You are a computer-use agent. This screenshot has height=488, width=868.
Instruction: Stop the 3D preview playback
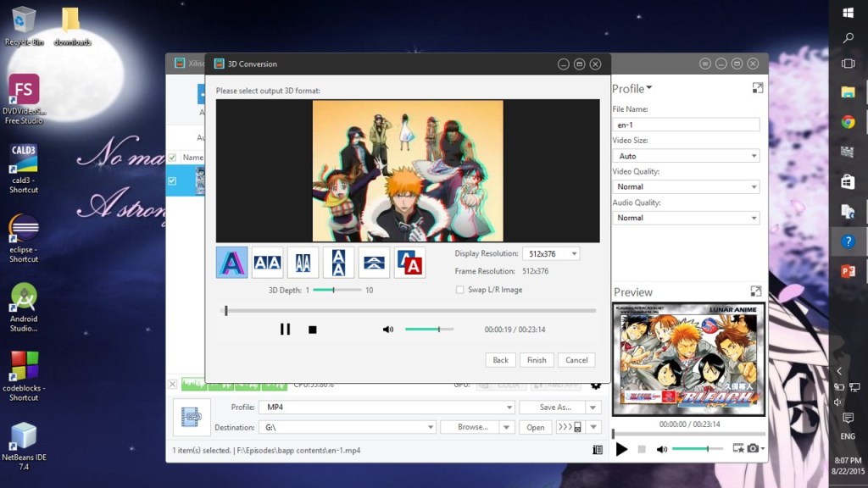click(312, 330)
